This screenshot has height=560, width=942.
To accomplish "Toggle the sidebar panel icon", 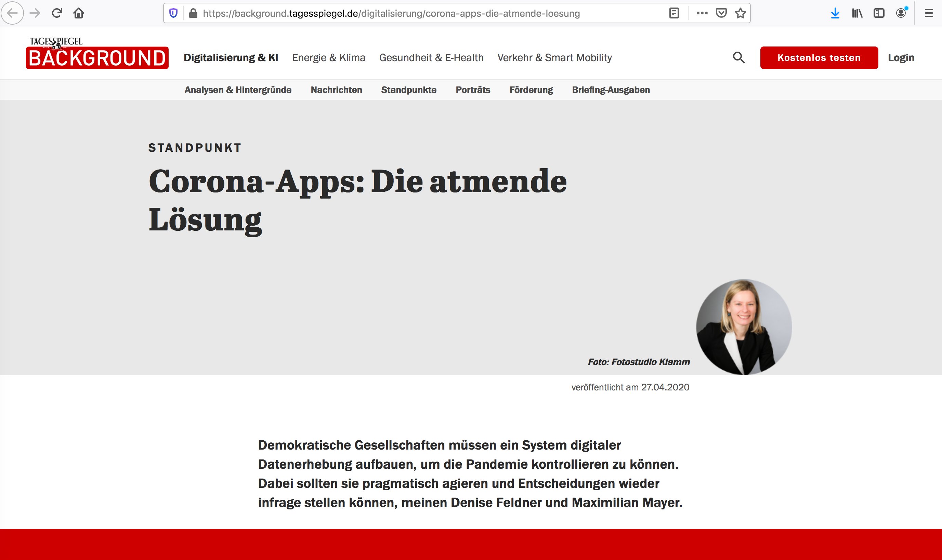I will pyautogui.click(x=879, y=13).
